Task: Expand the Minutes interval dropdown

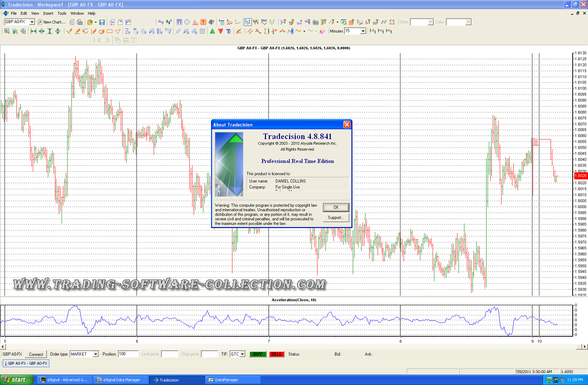Action: [x=363, y=31]
